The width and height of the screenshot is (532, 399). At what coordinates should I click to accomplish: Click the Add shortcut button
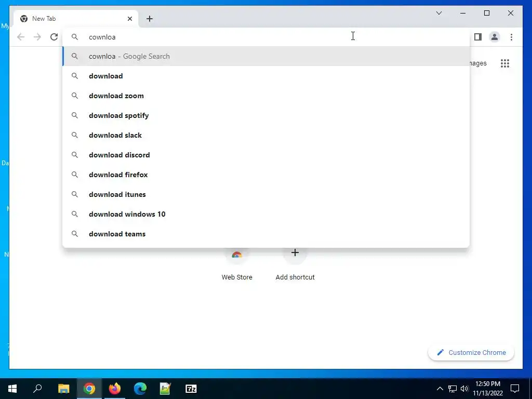[295, 265]
